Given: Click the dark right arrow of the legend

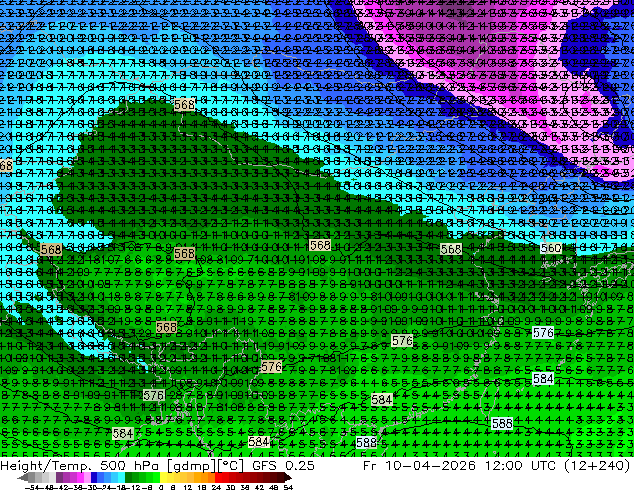Looking at the screenshot, I should point(288,478).
